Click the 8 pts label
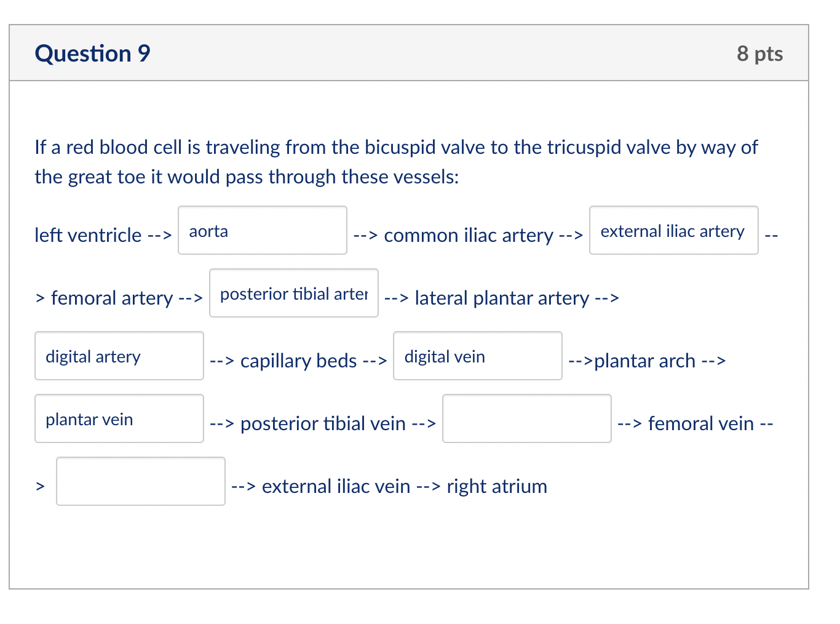Image resolution: width=840 pixels, height=624 pixels. (760, 54)
